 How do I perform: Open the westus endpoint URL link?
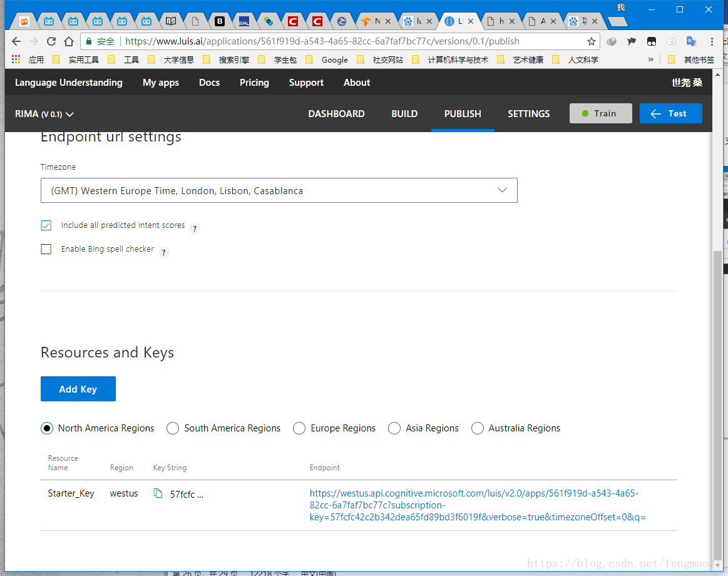click(477, 505)
